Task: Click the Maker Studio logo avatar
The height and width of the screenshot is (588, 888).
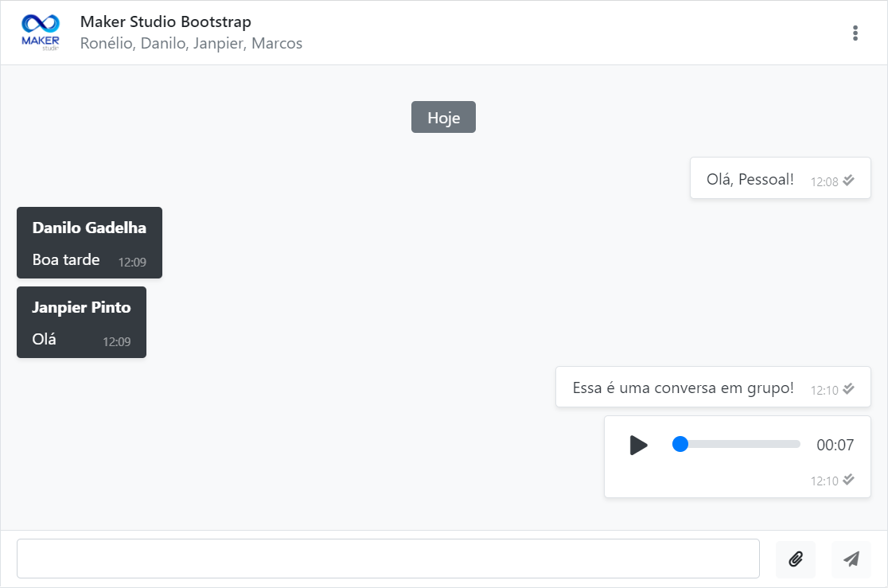Action: point(40,33)
